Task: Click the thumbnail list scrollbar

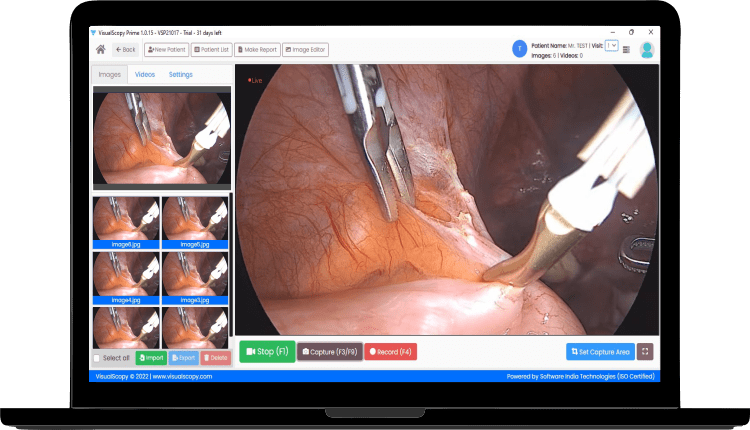Action: [x=232, y=264]
